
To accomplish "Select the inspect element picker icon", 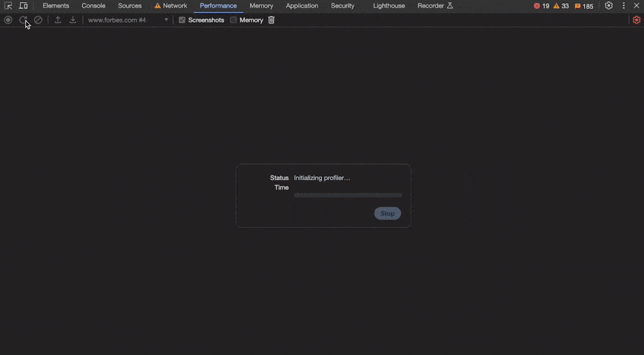I will click(x=8, y=6).
